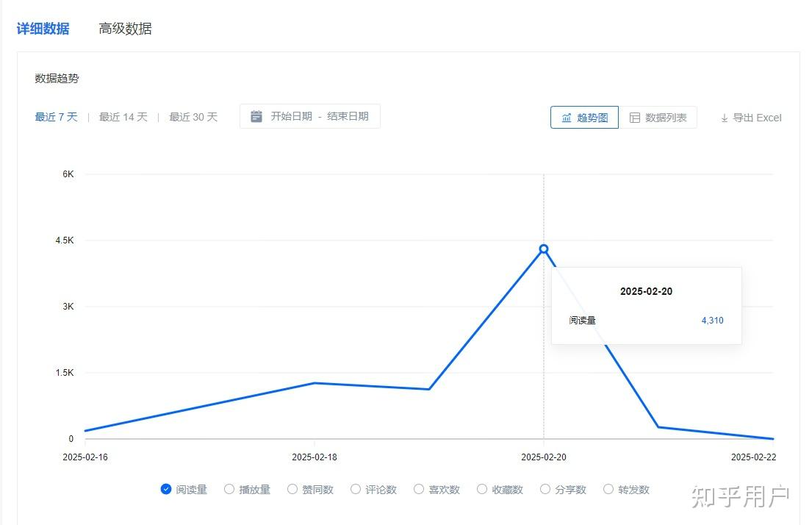
Task: Click the 结束日期 input field
Action: point(348,116)
